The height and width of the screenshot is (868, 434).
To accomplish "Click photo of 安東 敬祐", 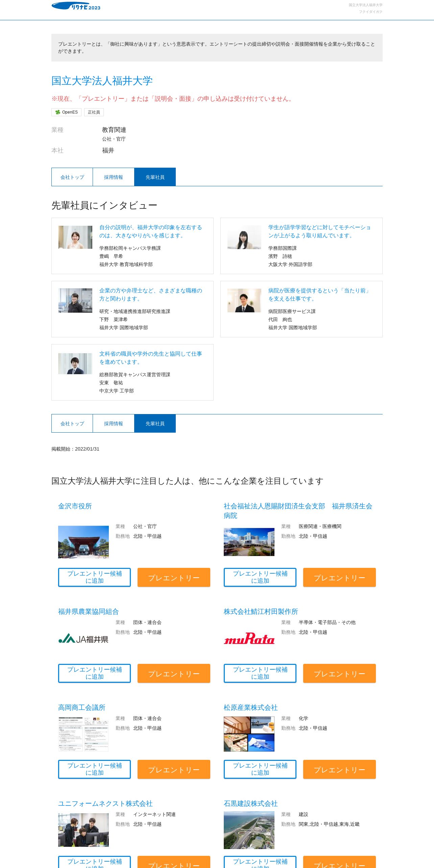I will [75, 364].
